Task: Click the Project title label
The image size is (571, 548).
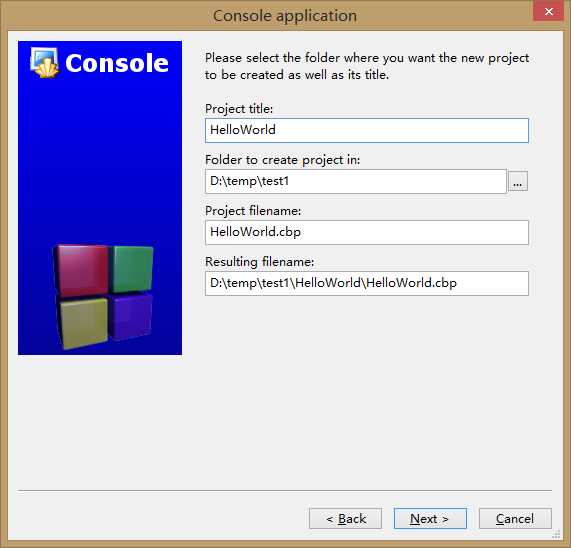Action: 239,109
